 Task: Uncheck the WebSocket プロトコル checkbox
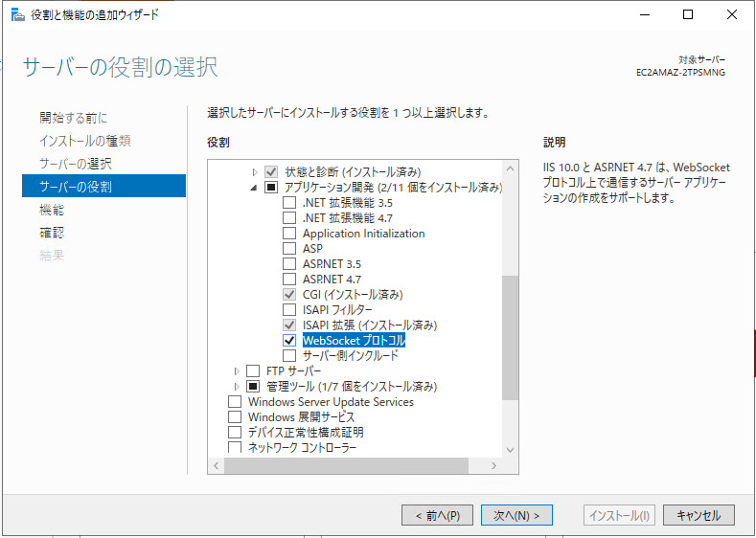point(289,341)
